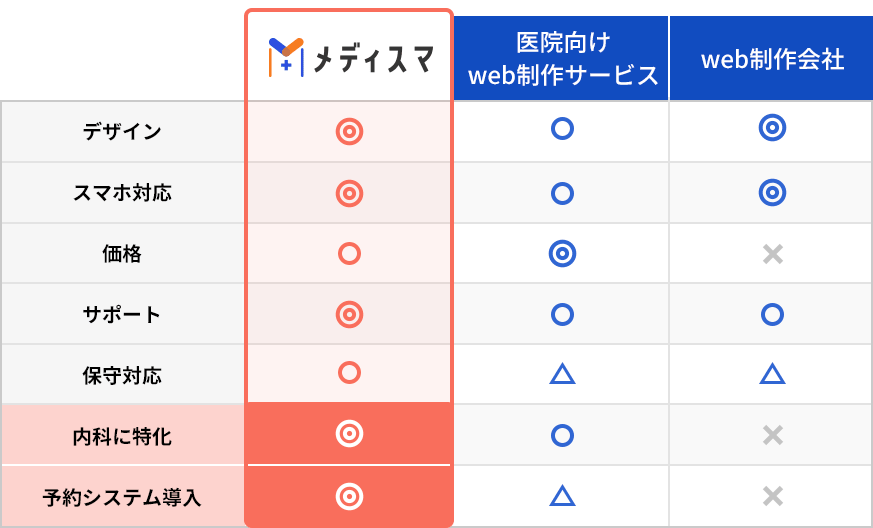873x528 pixels.
Task: Select the 医院向けweb制作サービス column header
Action: [561, 58]
